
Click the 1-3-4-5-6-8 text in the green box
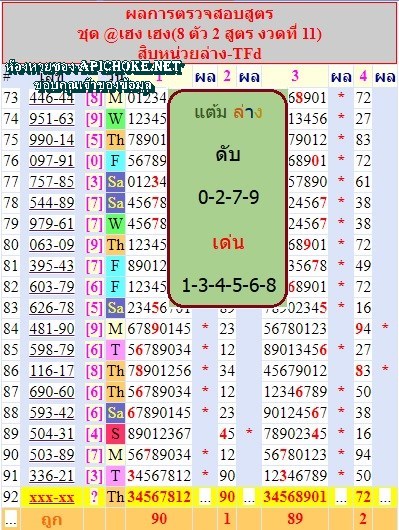[229, 285]
